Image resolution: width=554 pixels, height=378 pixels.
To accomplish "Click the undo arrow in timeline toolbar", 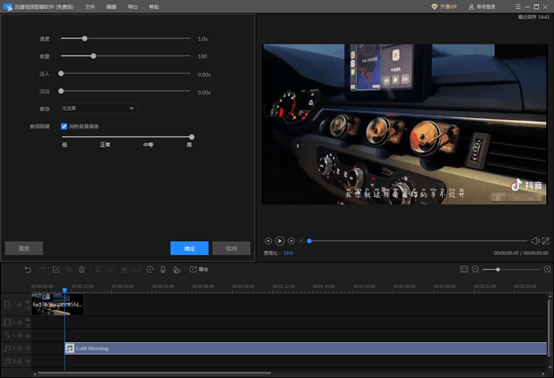I will coord(28,270).
